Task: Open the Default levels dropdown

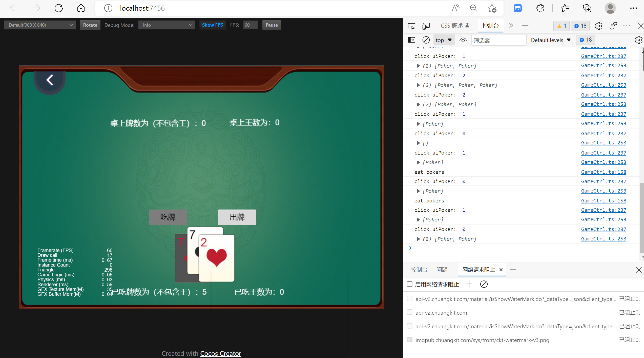Action: coord(551,40)
